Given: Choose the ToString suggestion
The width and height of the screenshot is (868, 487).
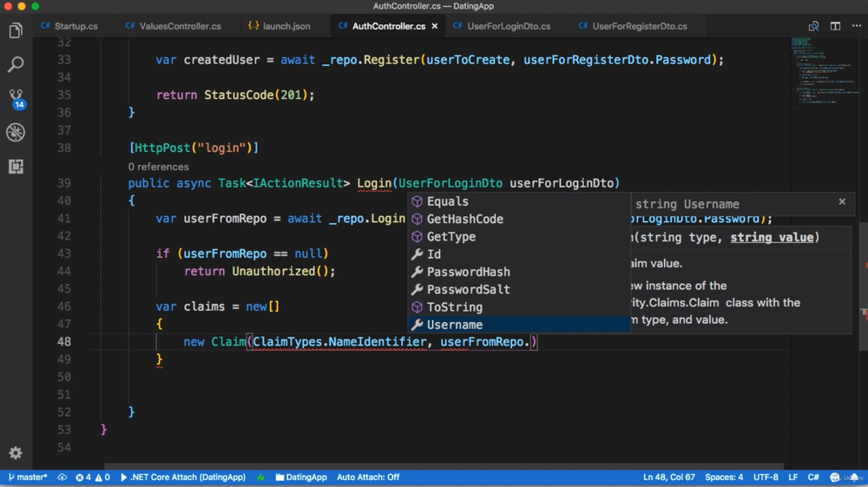Looking at the screenshot, I should tap(519, 307).
